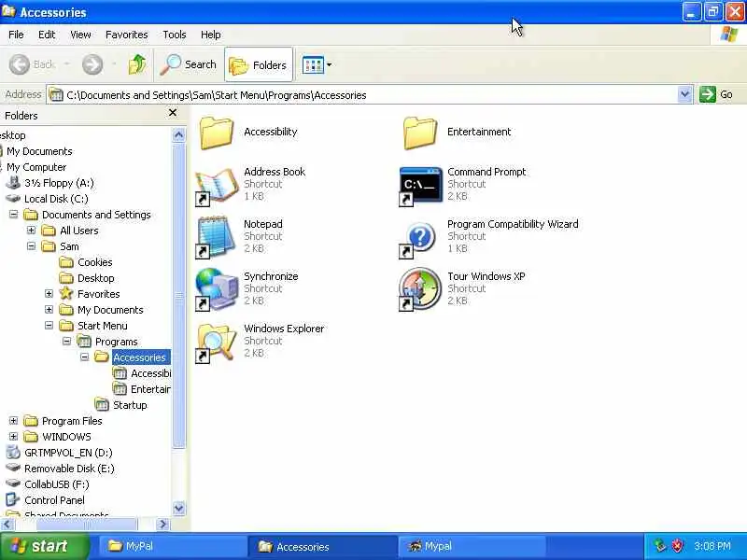Open the Entertainment folder icon
Screen dimensions: 747x560
(419, 133)
